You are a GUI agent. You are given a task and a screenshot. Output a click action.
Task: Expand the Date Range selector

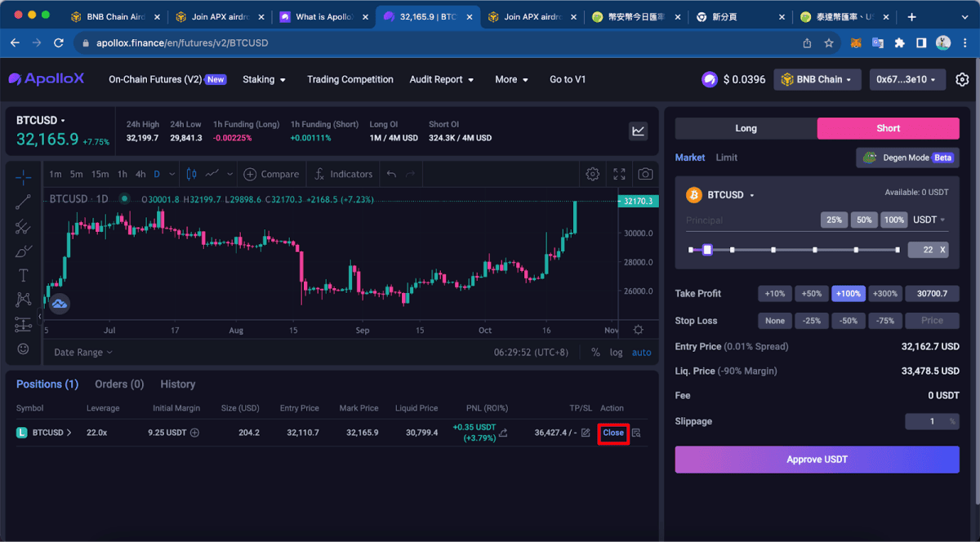coord(83,353)
